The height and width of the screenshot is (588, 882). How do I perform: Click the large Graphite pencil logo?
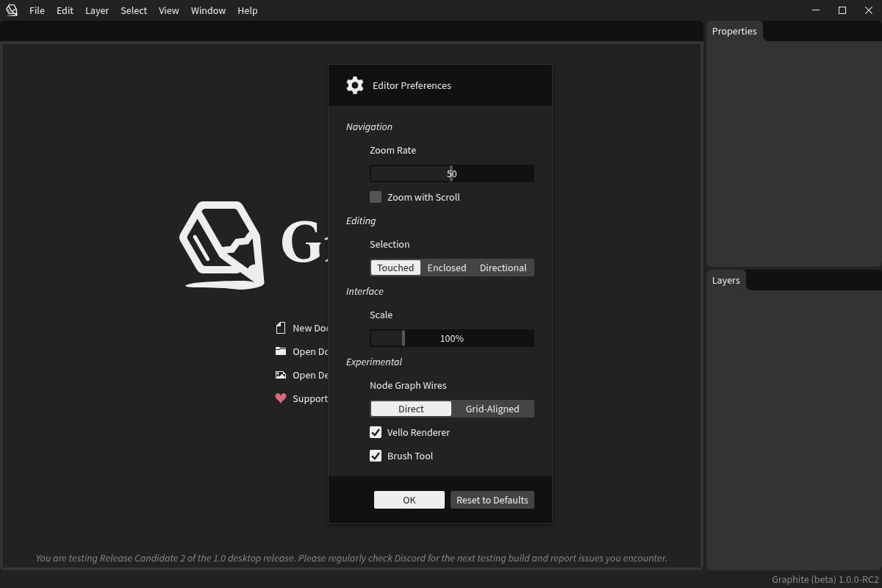pyautogui.click(x=220, y=243)
